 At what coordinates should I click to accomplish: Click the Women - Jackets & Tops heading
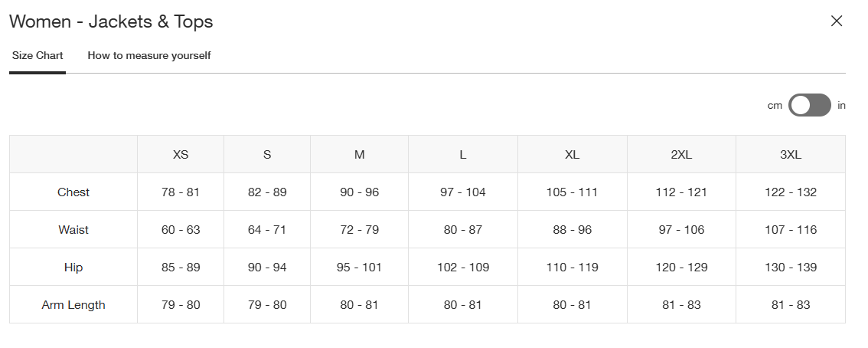[111, 21]
